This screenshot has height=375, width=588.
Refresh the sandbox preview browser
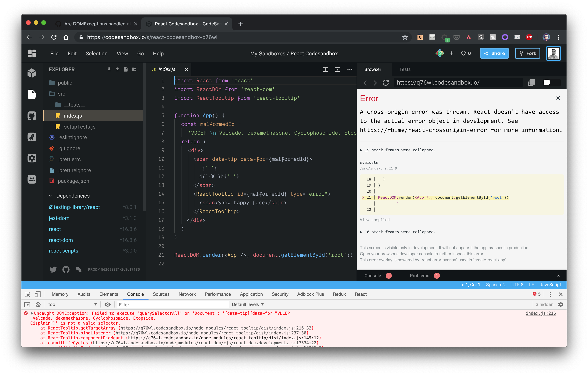[x=385, y=83]
